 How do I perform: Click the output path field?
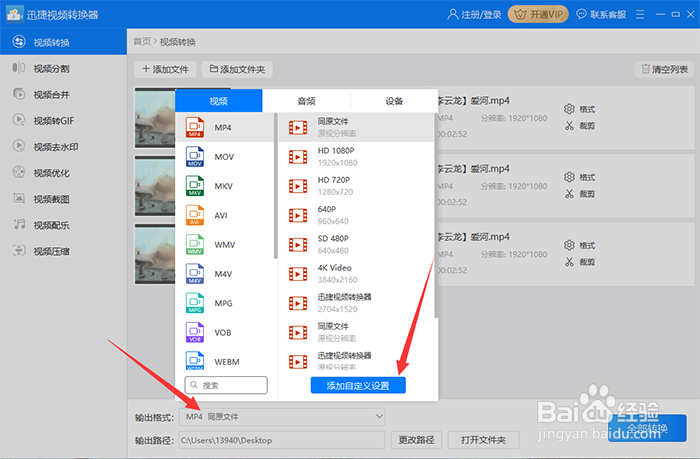[282, 440]
